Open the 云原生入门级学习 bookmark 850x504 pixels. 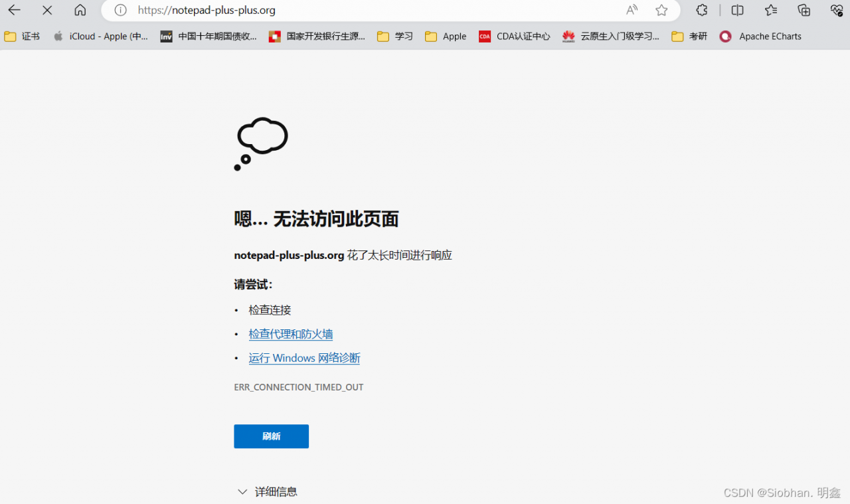[x=611, y=37]
